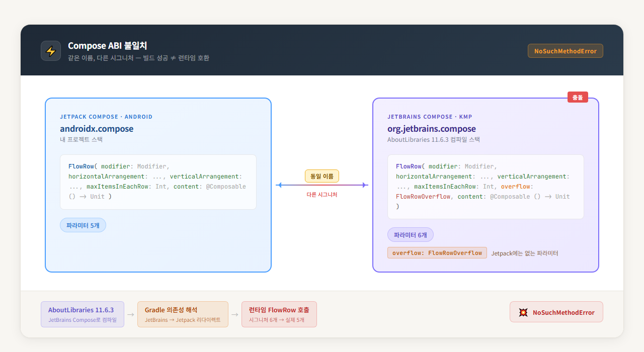This screenshot has height=352, width=644.
Task: Open the Gradle 의존성 해석 flow step
Action: [183, 314]
